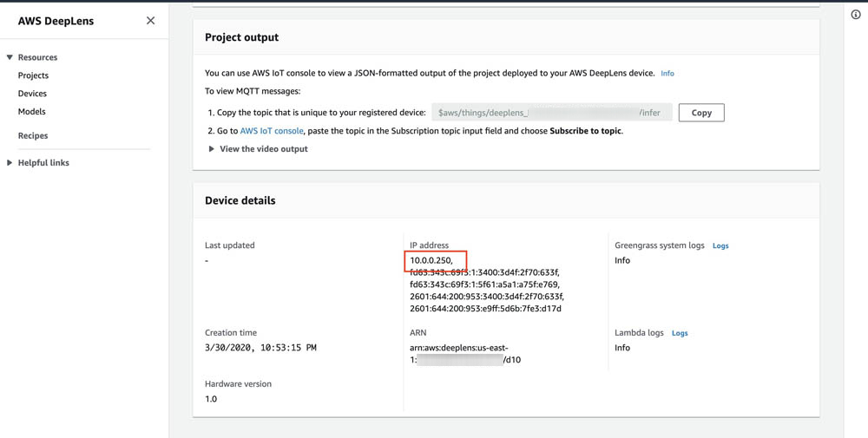This screenshot has width=868, height=438.
Task: Open Recipes in the sidebar
Action: [33, 135]
